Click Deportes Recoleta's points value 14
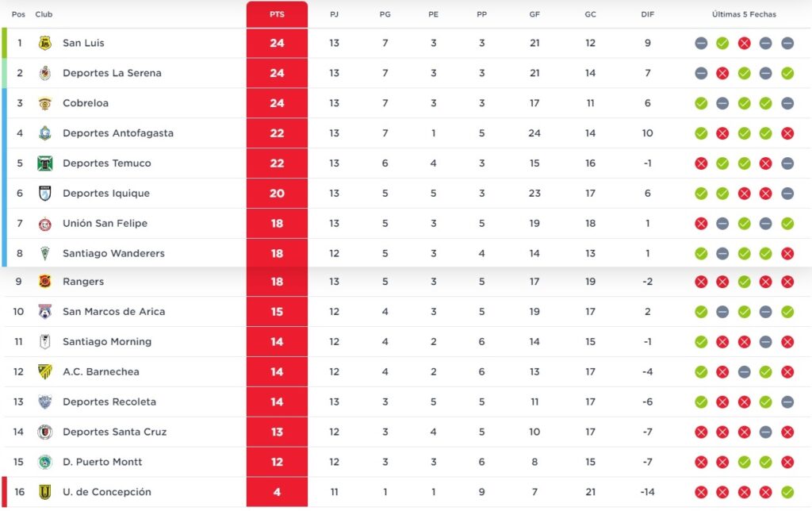 click(x=277, y=401)
